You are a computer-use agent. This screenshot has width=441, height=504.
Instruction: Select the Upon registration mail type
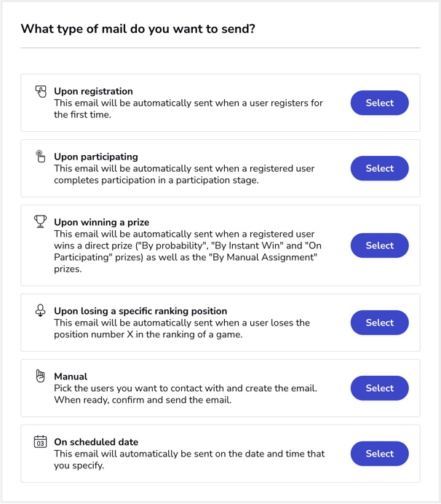pyautogui.click(x=379, y=103)
